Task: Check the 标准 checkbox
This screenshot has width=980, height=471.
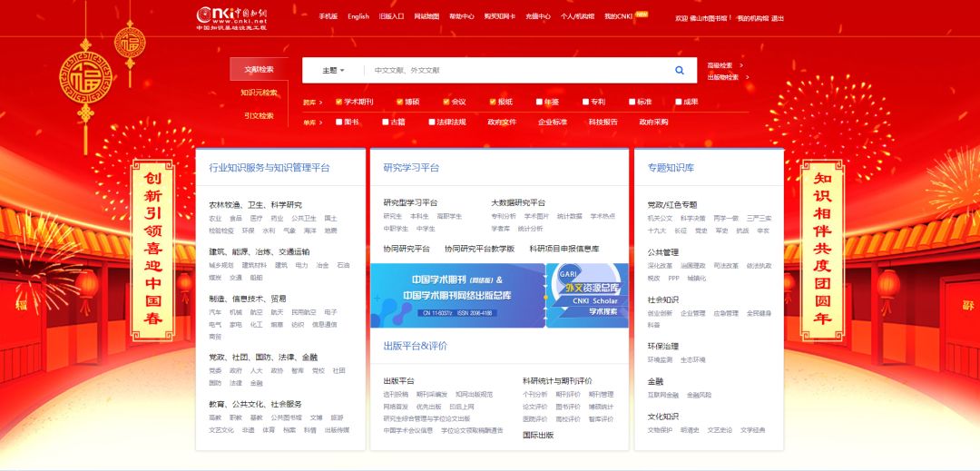Action: 632,102
